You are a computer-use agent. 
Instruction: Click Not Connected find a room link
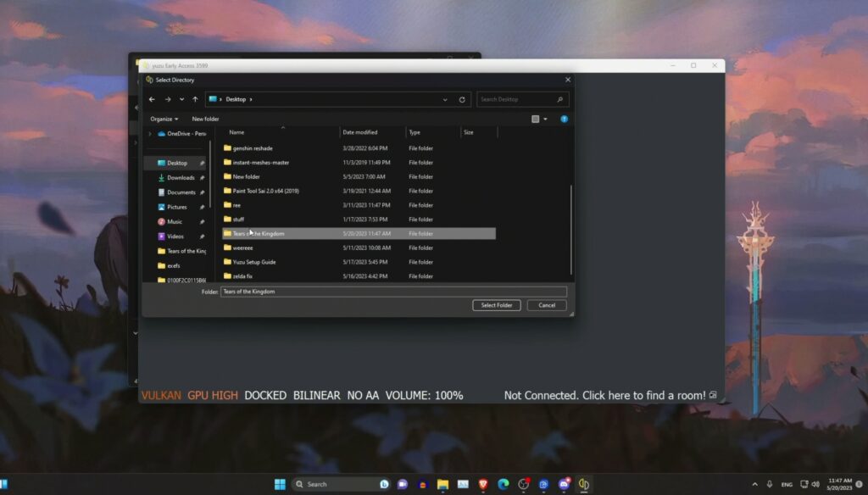605,395
